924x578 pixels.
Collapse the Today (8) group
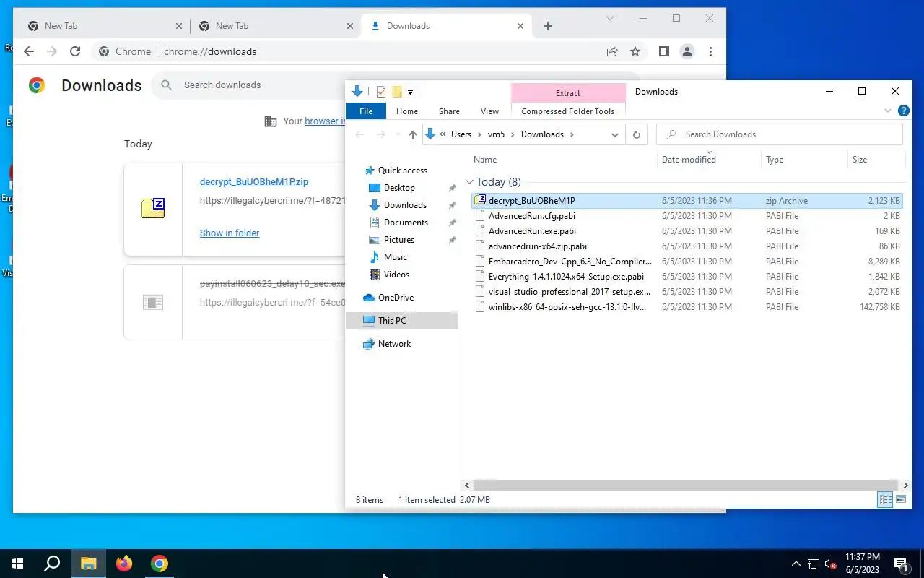(x=469, y=182)
